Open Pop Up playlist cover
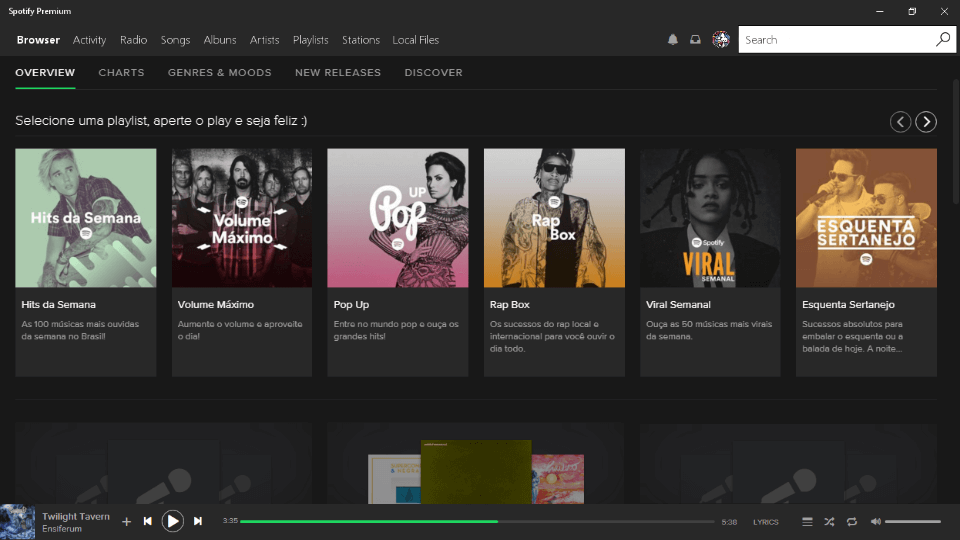This screenshot has width=960, height=540. (398, 218)
